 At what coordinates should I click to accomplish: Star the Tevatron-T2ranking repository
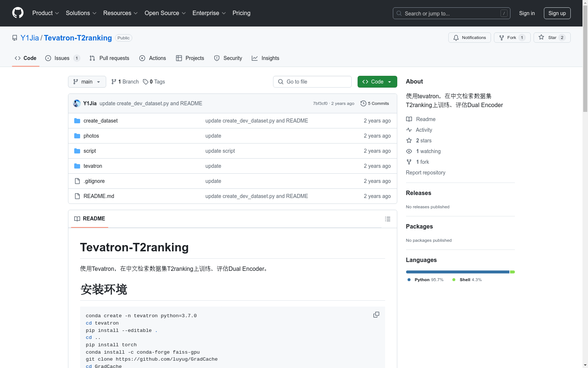[552, 38]
